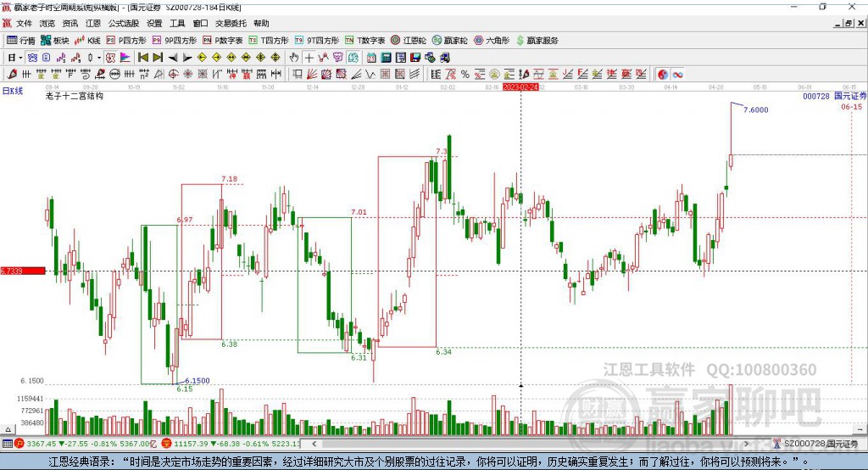
Task: Open the P四方形 tool
Action: [x=126, y=41]
